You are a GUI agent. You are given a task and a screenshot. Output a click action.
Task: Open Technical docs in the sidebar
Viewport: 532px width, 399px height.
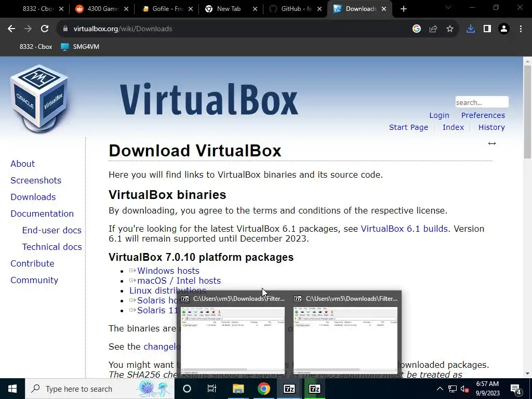pos(52,247)
